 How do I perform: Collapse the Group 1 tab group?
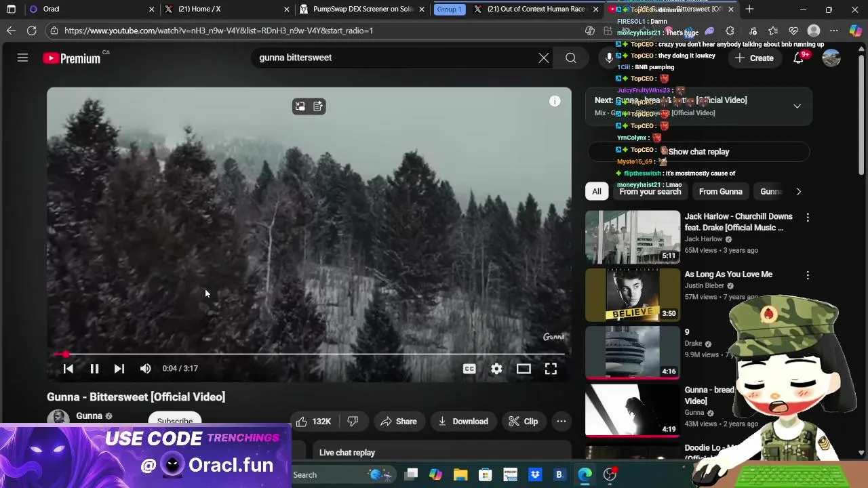(449, 9)
